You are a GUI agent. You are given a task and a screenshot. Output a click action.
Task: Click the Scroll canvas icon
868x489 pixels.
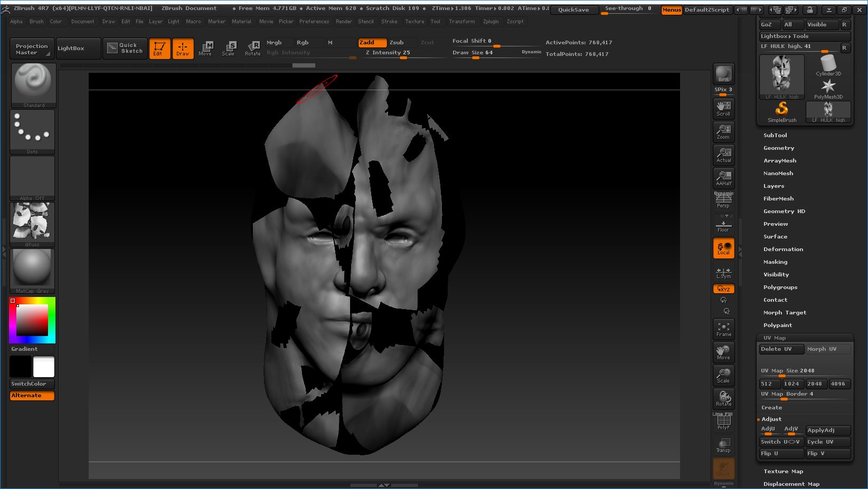(x=723, y=108)
